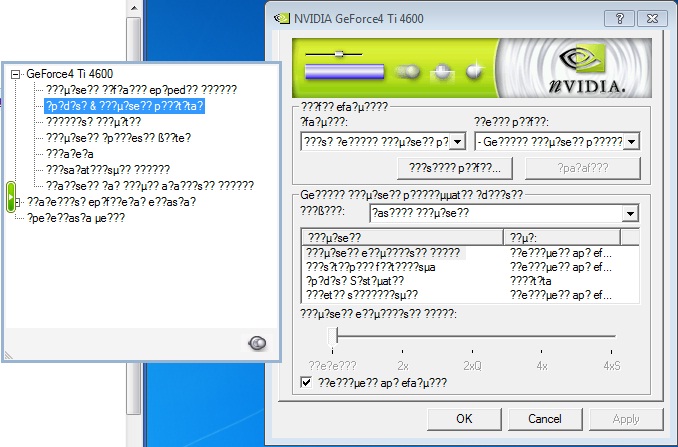Select row '???et?? s???????sµ??' in settings list
This screenshot has width=678, height=447.
362,295
